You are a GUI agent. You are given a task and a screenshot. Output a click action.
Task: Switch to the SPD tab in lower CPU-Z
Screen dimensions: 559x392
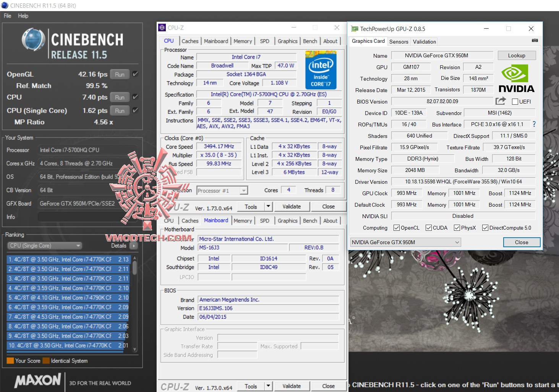pos(264,221)
